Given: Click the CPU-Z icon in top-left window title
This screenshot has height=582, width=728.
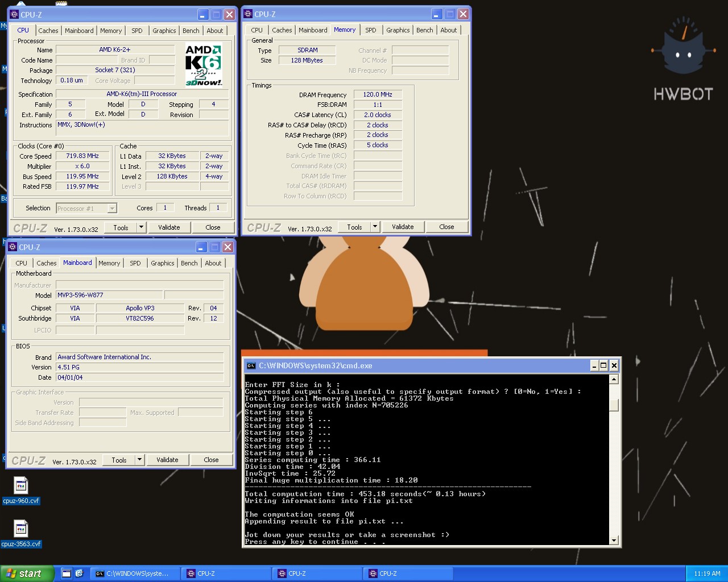Looking at the screenshot, I should (14, 15).
